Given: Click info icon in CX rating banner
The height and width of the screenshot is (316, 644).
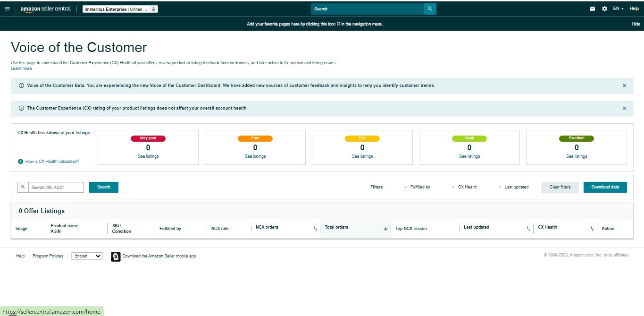Looking at the screenshot, I should (x=21, y=108).
